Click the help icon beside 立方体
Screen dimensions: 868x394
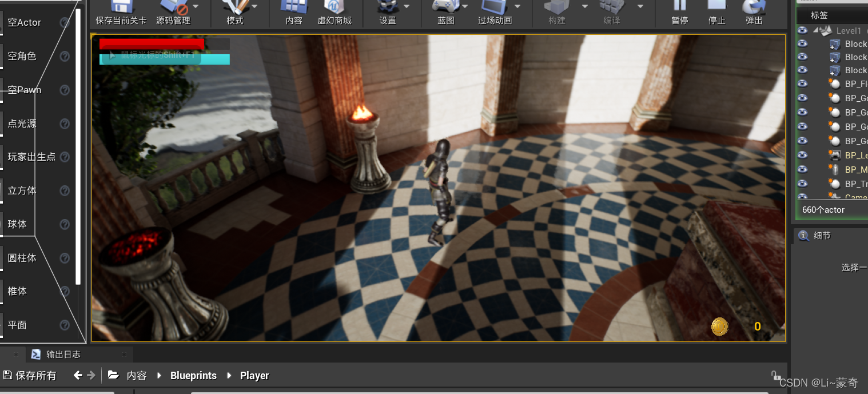(x=65, y=190)
